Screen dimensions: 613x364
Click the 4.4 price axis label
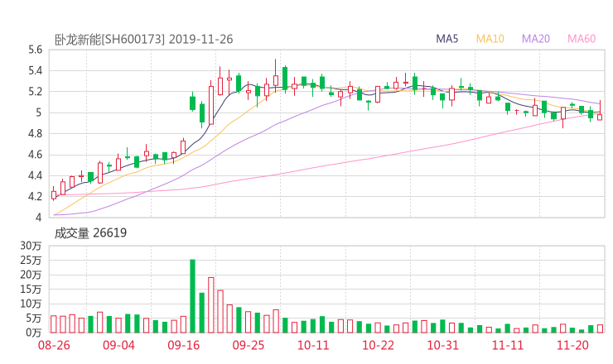point(35,175)
